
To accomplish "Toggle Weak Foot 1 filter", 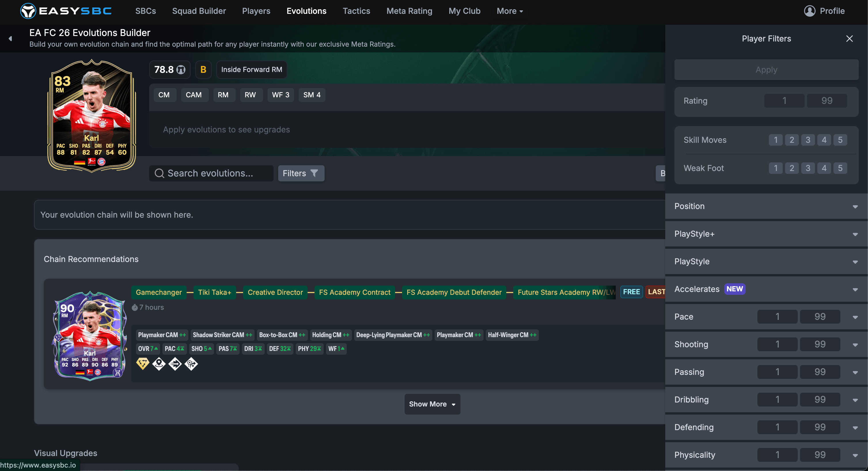I will [775, 168].
